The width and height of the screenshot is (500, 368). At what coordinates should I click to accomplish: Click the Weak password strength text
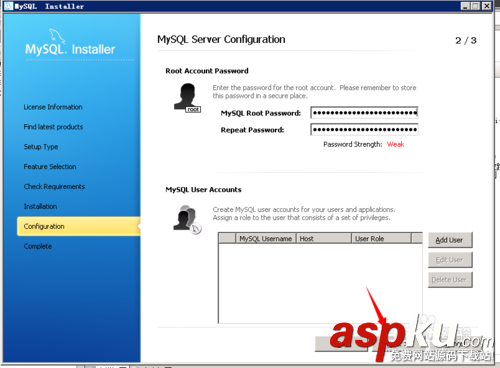point(396,144)
